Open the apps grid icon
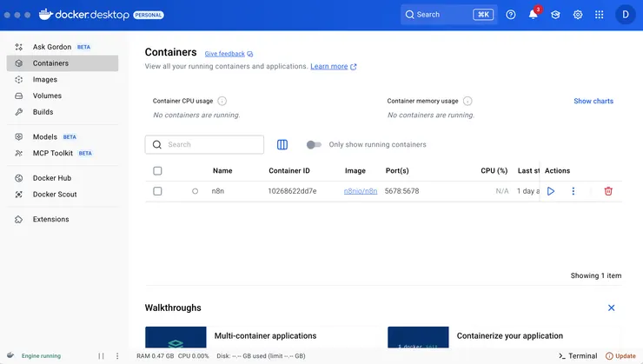Image resolution: width=643 pixels, height=364 pixels. 600,15
